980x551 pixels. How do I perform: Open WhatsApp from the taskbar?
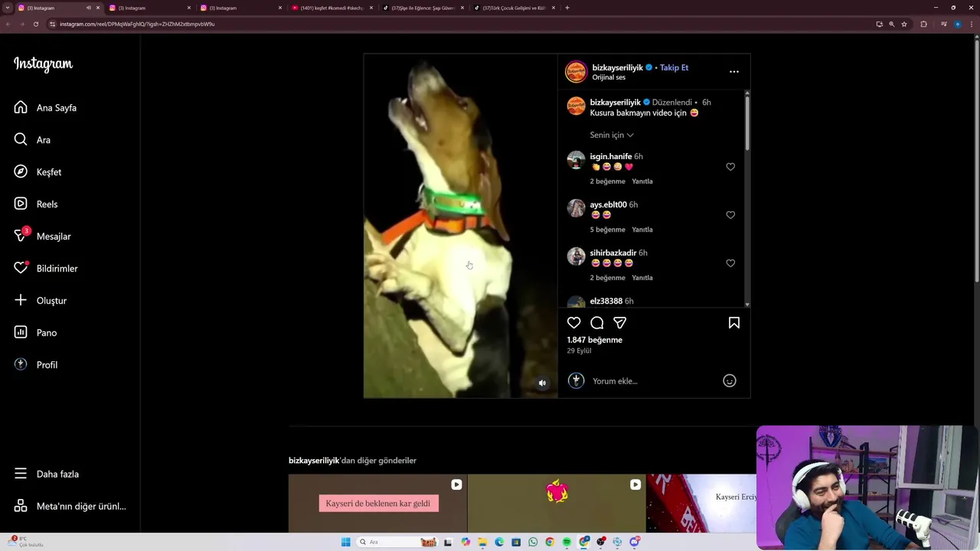(x=533, y=542)
